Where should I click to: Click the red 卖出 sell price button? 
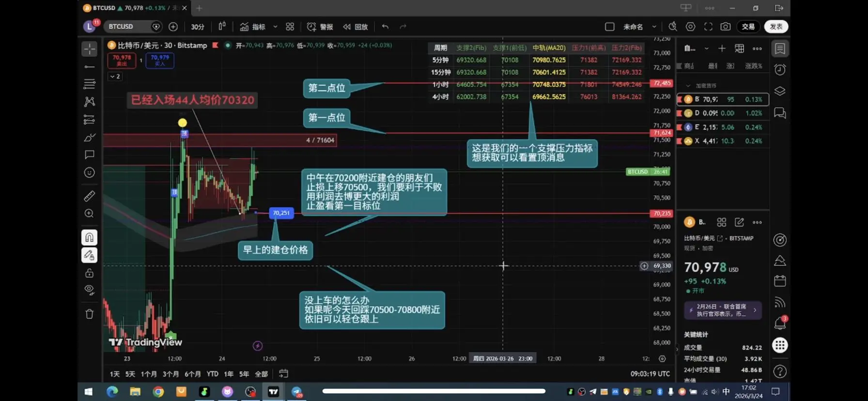(122, 61)
